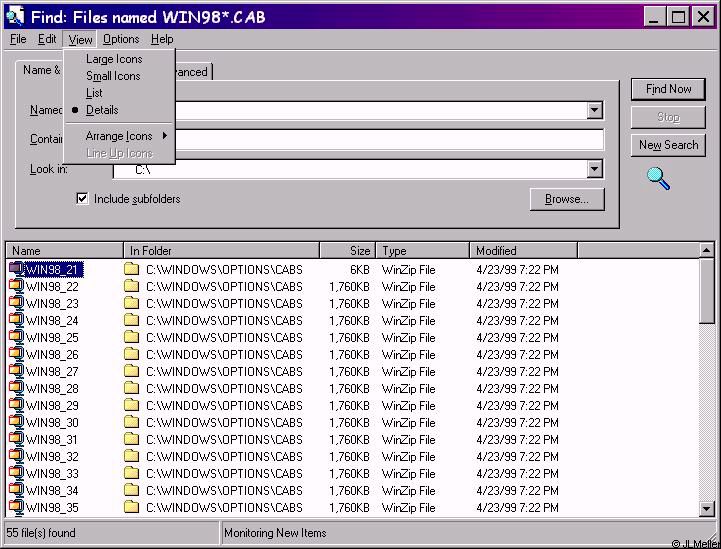Click folder icon in WIN98_33 row

132,473
